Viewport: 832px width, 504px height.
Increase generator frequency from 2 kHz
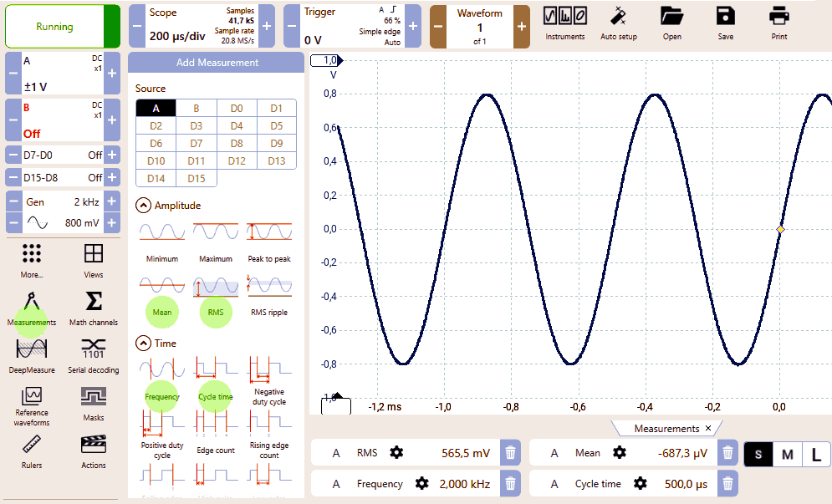111,201
